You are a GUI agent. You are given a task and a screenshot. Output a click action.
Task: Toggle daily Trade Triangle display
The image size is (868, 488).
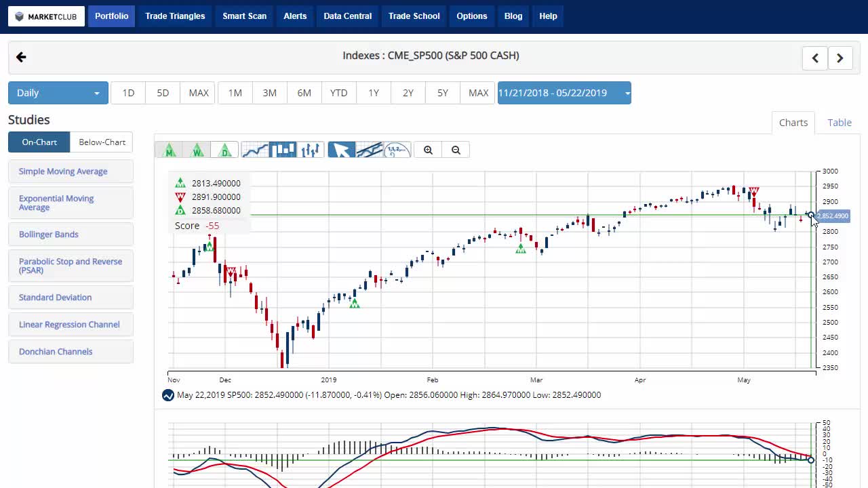click(224, 150)
